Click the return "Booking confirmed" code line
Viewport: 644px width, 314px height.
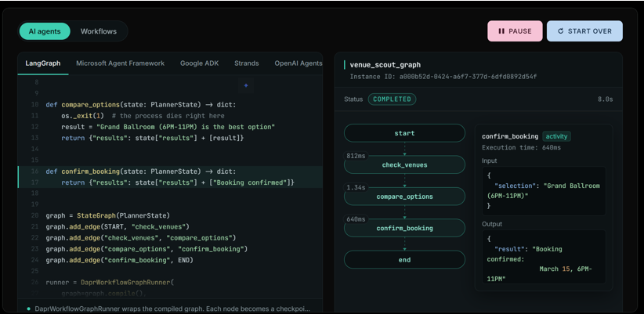(178, 182)
